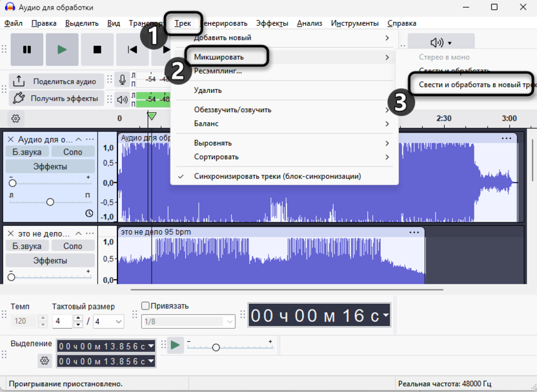Close the first track with X icon

(10, 139)
